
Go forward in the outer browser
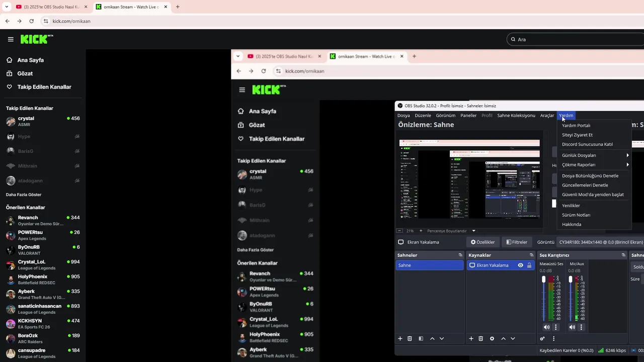point(19,21)
